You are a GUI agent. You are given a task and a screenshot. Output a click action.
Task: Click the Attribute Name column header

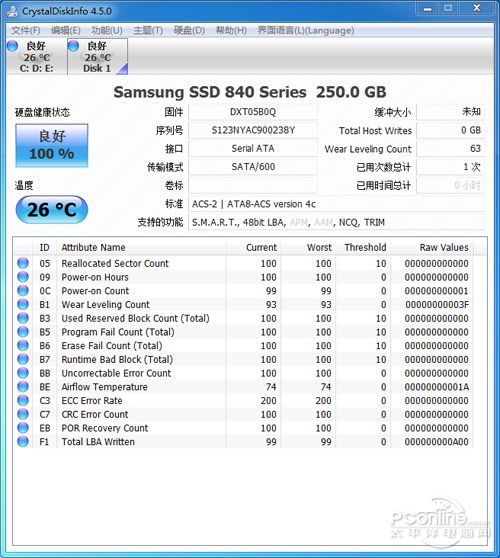[x=141, y=247]
